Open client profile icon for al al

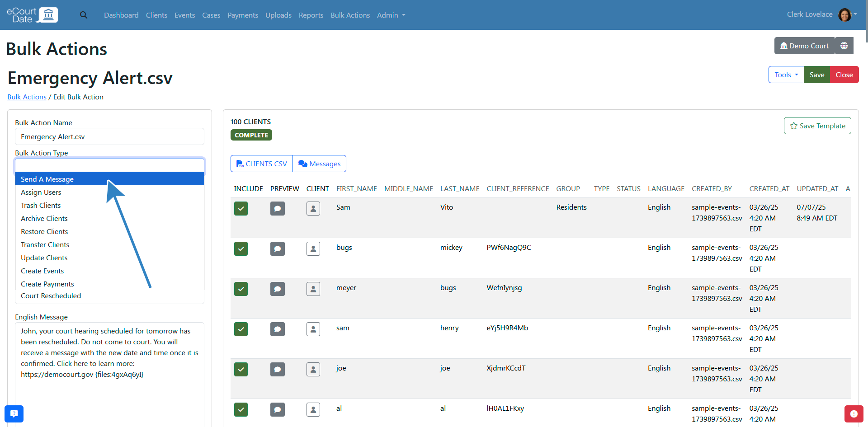pyautogui.click(x=313, y=409)
